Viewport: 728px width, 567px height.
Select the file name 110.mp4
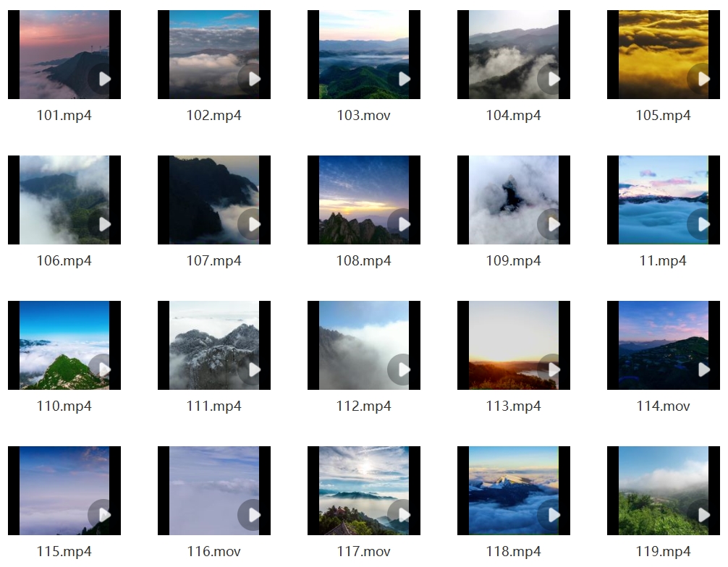[64, 406]
